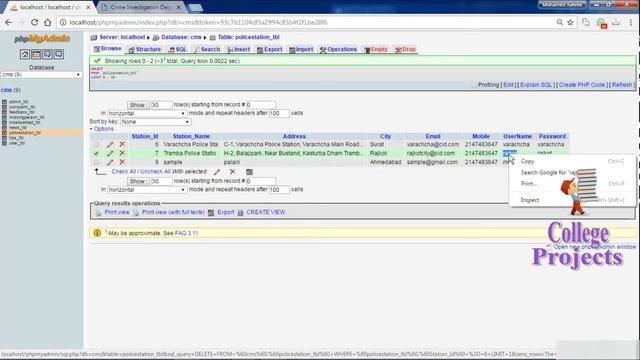Open the upper horizontal mode dropdown
This screenshot has width=640, height=360.
(147, 113)
